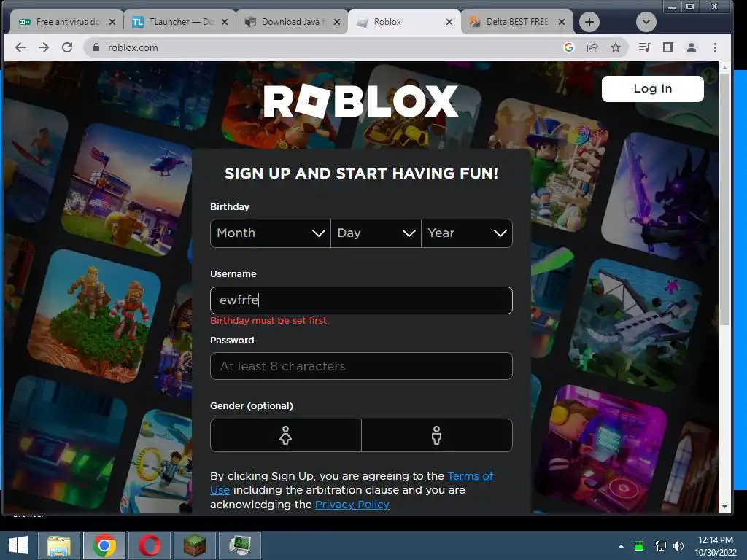
Task: Click the scrollbar up arrow
Action: pyautogui.click(x=724, y=68)
